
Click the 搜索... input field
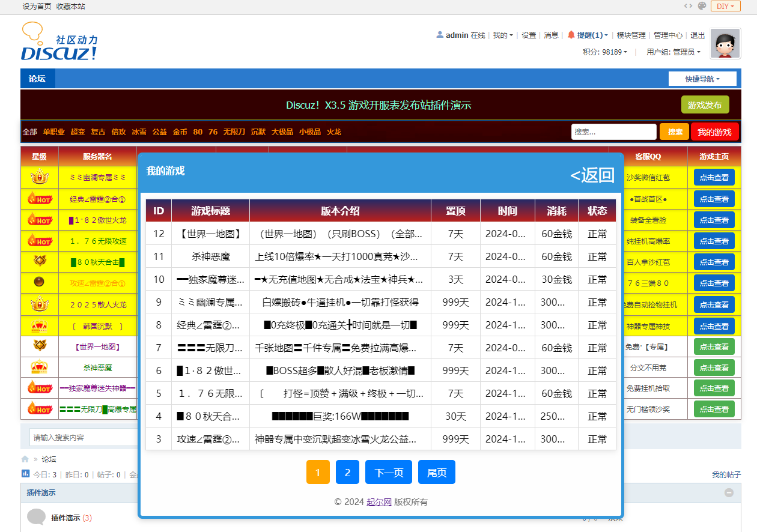pos(613,131)
